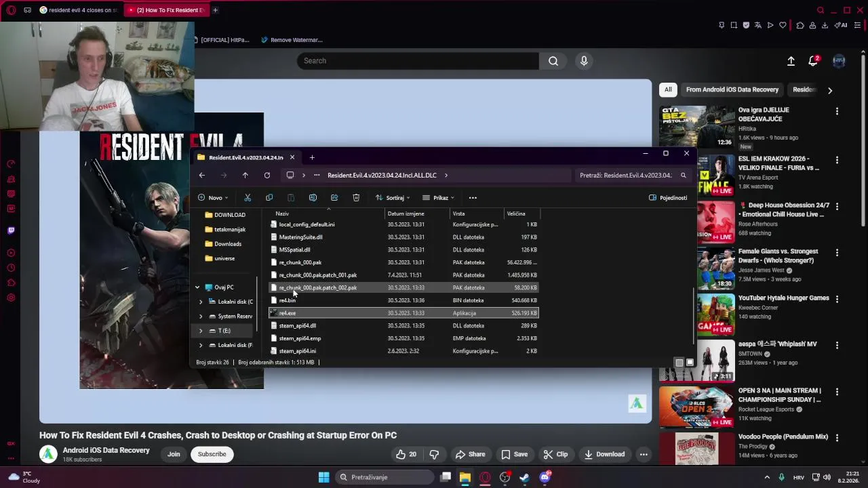Open more actions beside Download button
The height and width of the screenshot is (488, 868).
pyautogui.click(x=644, y=454)
